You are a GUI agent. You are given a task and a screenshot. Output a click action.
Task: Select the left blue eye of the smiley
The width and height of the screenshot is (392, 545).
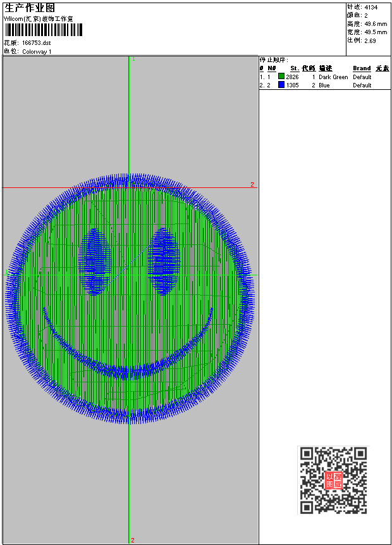click(95, 261)
